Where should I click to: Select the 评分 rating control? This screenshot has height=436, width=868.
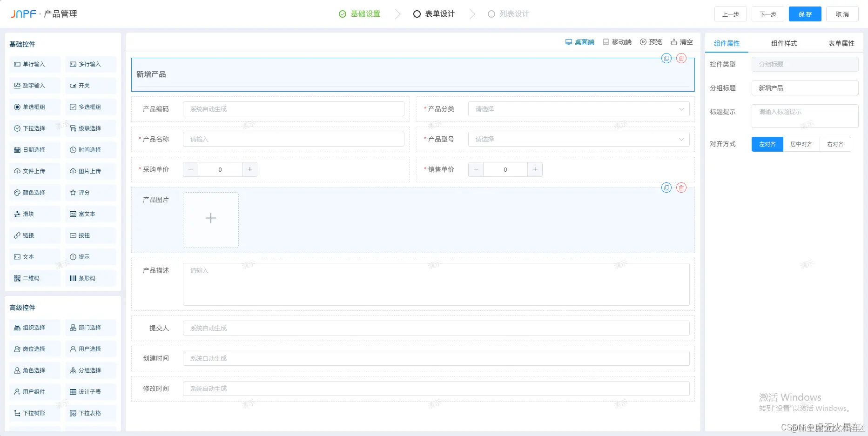(x=91, y=193)
